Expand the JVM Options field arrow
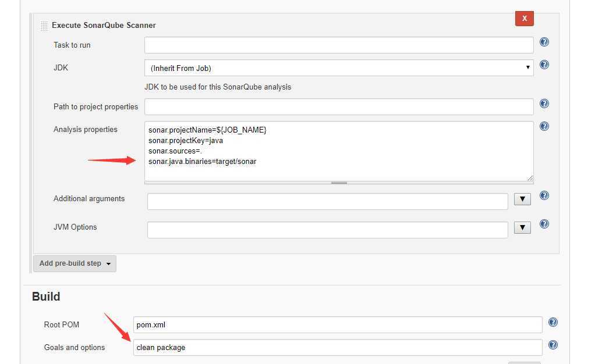Screen dimensions: 595x364 (x=522, y=228)
